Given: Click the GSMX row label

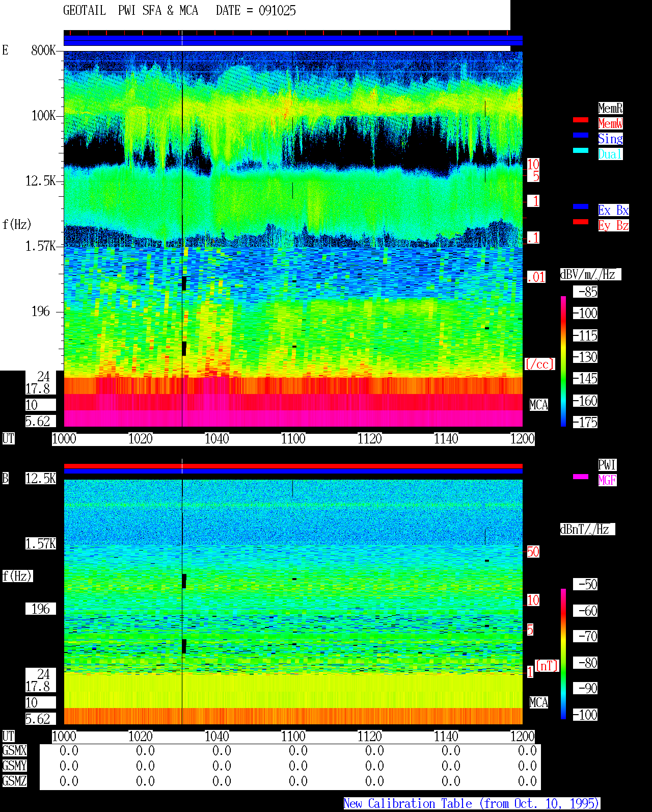Looking at the screenshot, I should click(x=14, y=751).
